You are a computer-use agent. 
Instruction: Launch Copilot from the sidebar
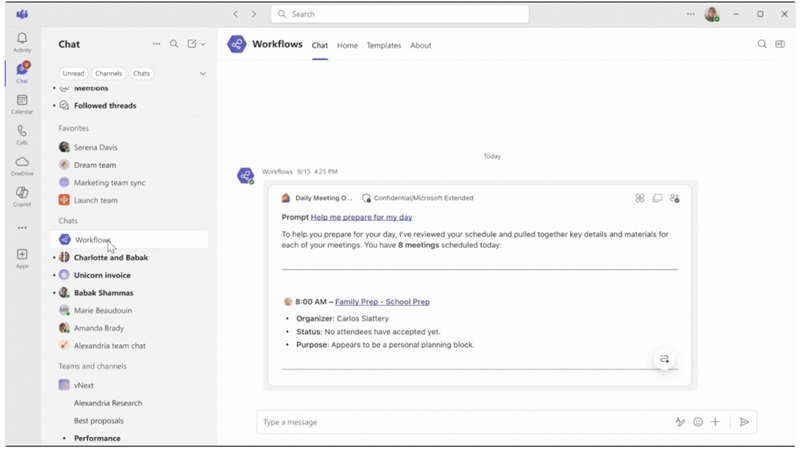22,195
